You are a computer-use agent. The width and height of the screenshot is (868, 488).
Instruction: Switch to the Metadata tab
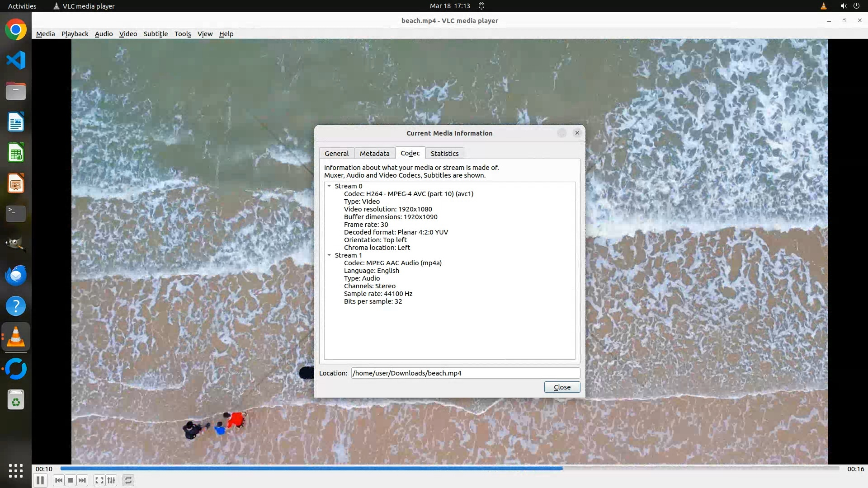374,154
